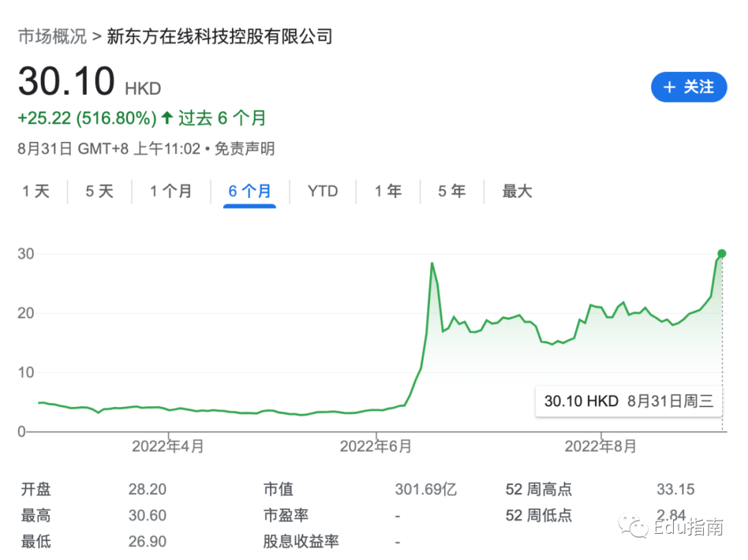
Task: Open the 免责声明 disclaimer link
Action: (x=244, y=149)
